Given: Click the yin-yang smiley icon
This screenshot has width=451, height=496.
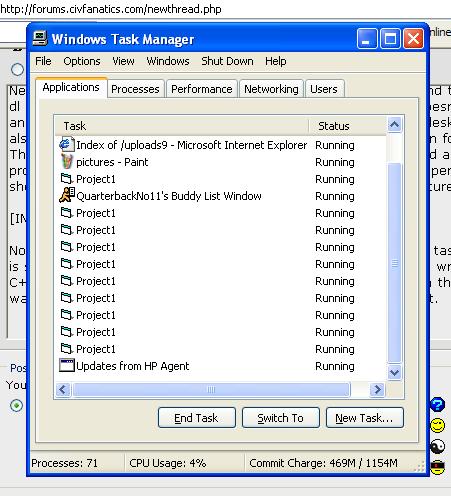Looking at the screenshot, I should coord(438,446).
